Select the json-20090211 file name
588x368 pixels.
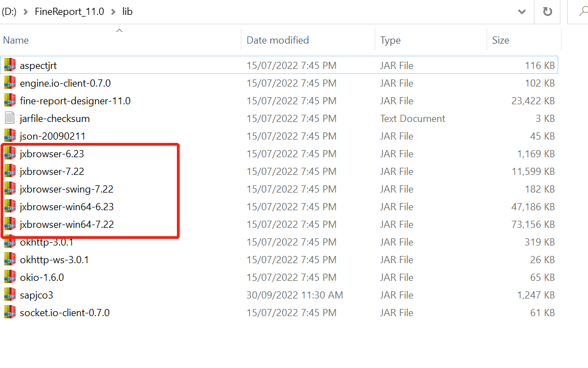[52, 136]
